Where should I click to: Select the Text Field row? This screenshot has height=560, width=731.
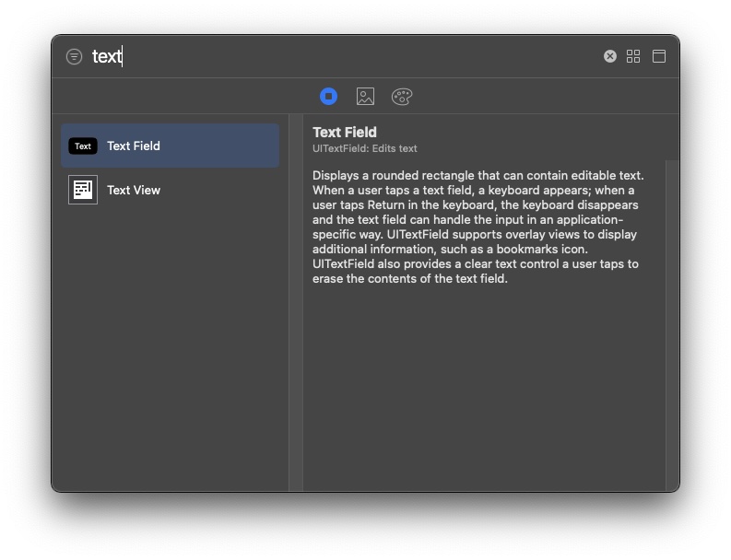click(171, 146)
